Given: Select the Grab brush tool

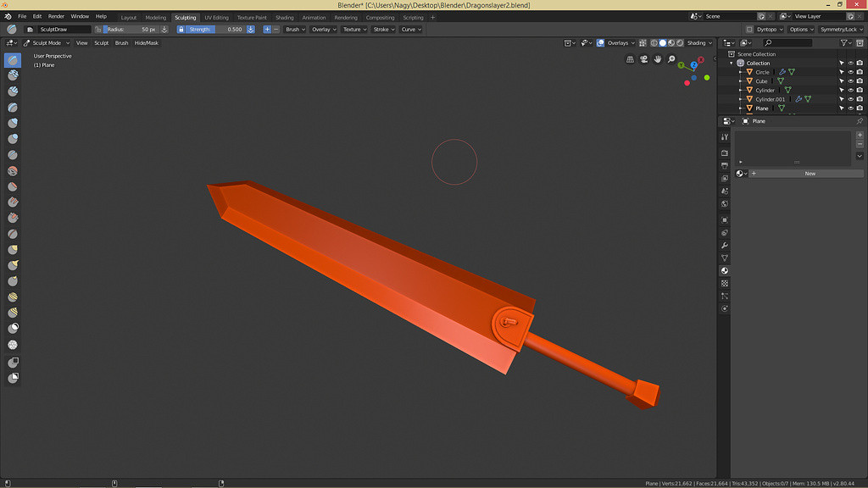Looking at the screenshot, I should pyautogui.click(x=13, y=250).
